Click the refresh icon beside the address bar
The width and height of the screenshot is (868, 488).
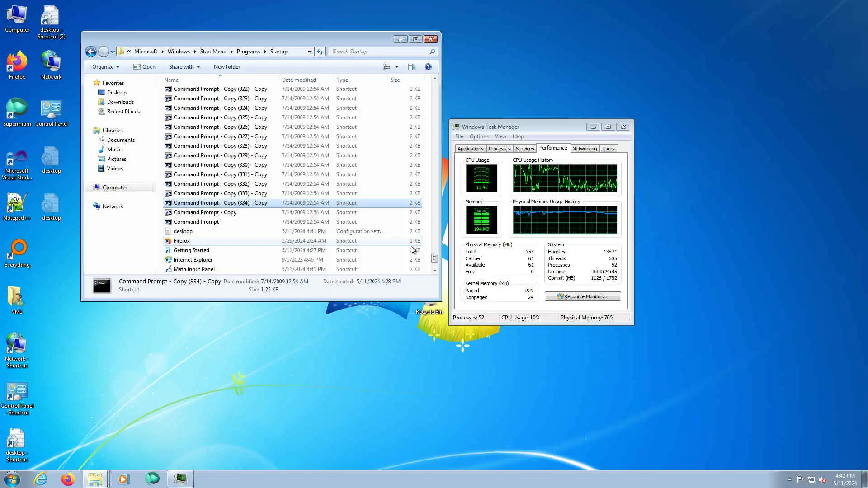click(320, 52)
